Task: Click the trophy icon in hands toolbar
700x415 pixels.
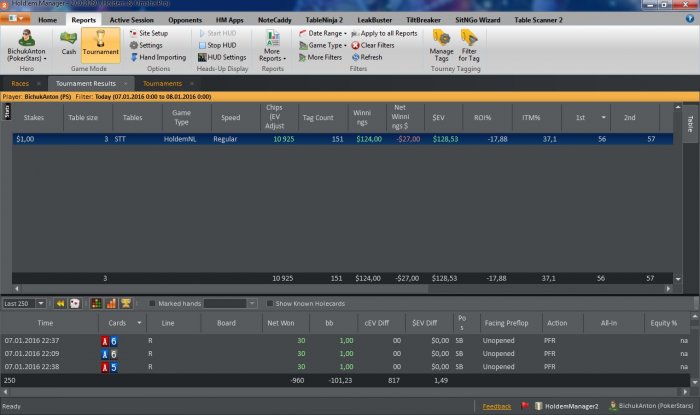Action: (x=126, y=303)
